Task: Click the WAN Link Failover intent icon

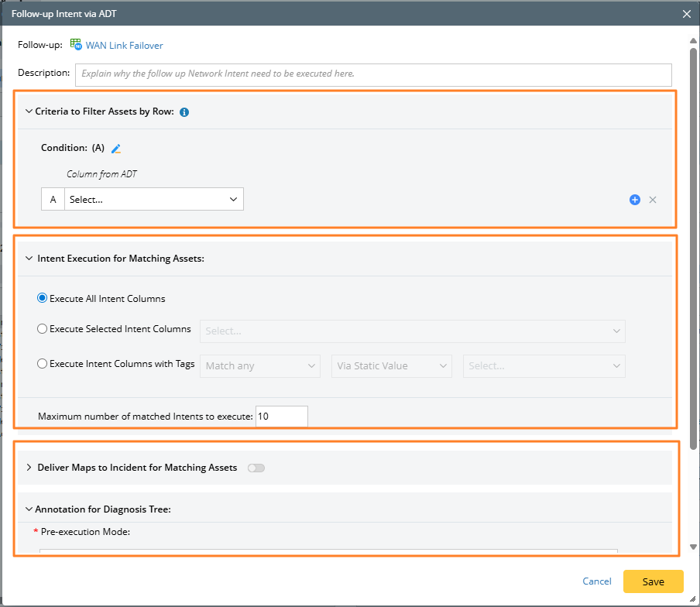Action: (76, 45)
